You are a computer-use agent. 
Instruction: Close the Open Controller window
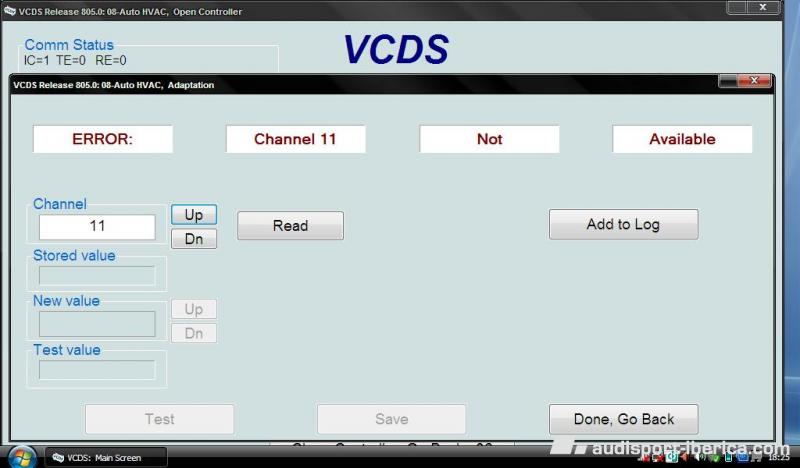763,7
